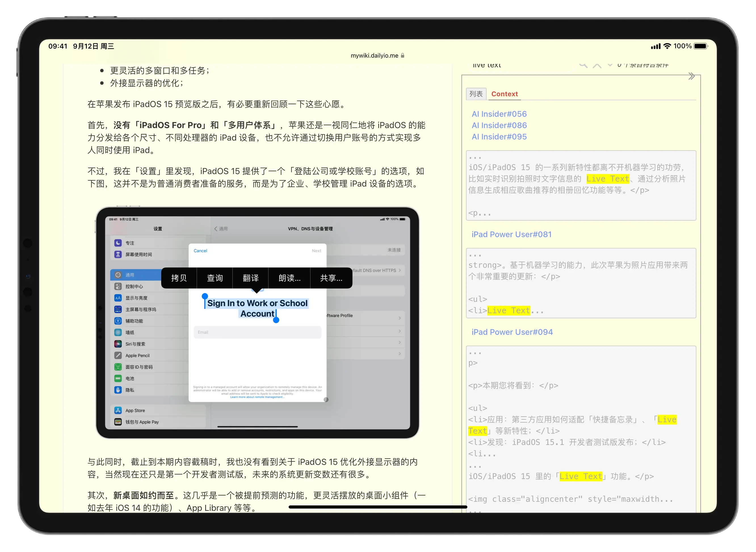
Task: Tap the '<p>本期您将看到：</p>' snippet line
Action: click(513, 385)
